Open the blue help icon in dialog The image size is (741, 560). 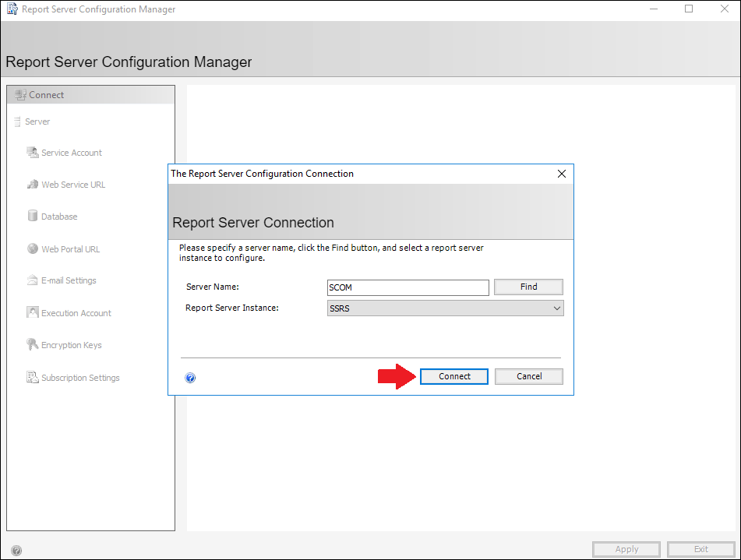pos(190,378)
